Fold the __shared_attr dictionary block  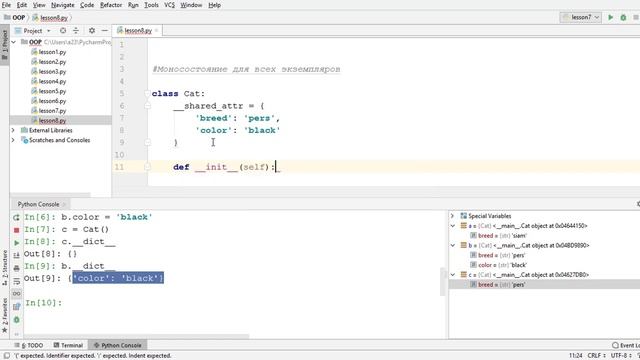pos(147,106)
